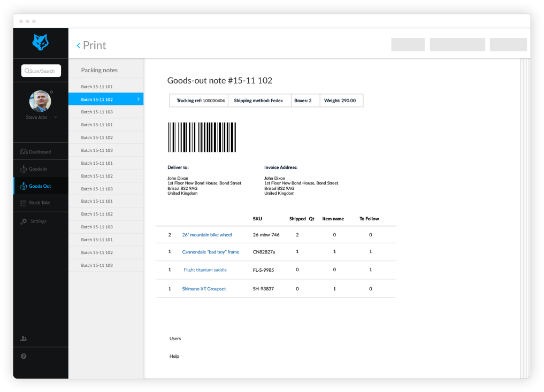
Task: Click the Goods In box icon
Action: click(x=24, y=169)
